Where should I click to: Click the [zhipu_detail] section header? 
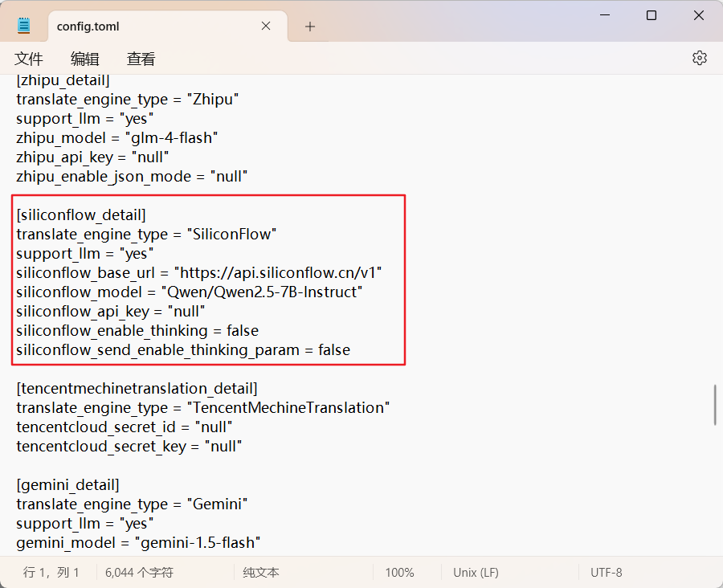click(x=63, y=80)
